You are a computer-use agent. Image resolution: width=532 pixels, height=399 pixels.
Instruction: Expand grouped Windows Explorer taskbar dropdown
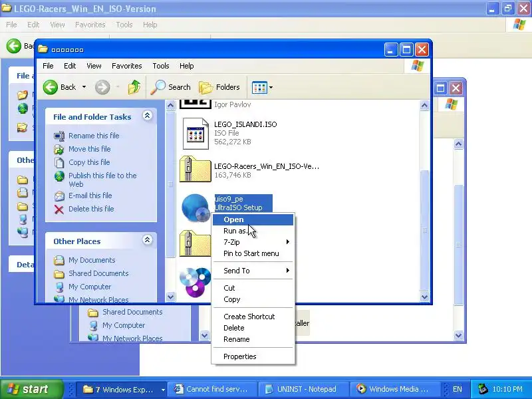[x=163, y=390]
